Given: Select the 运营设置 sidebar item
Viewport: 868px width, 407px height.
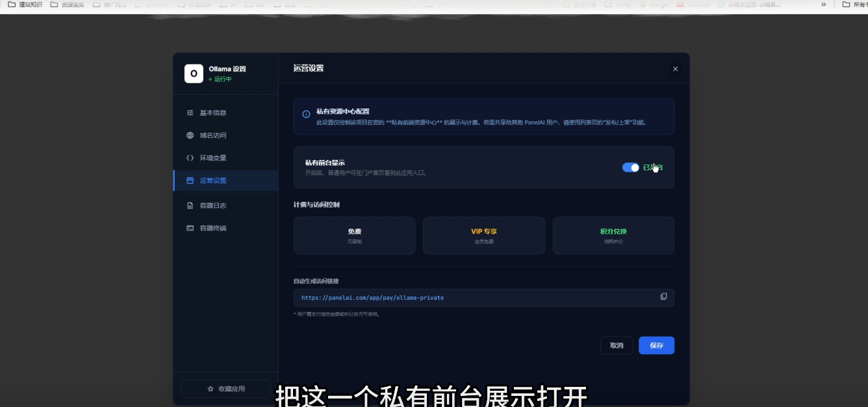Looking at the screenshot, I should tap(225, 181).
